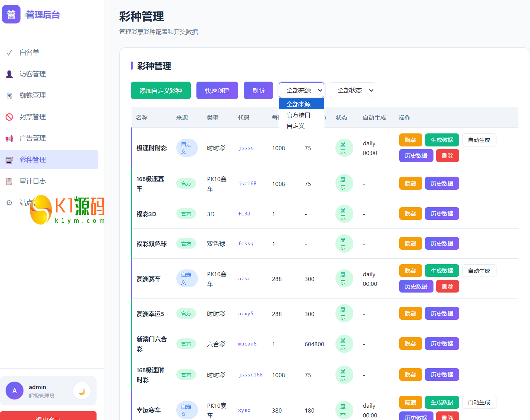Toggle dark mode with the moon icon

click(82, 391)
